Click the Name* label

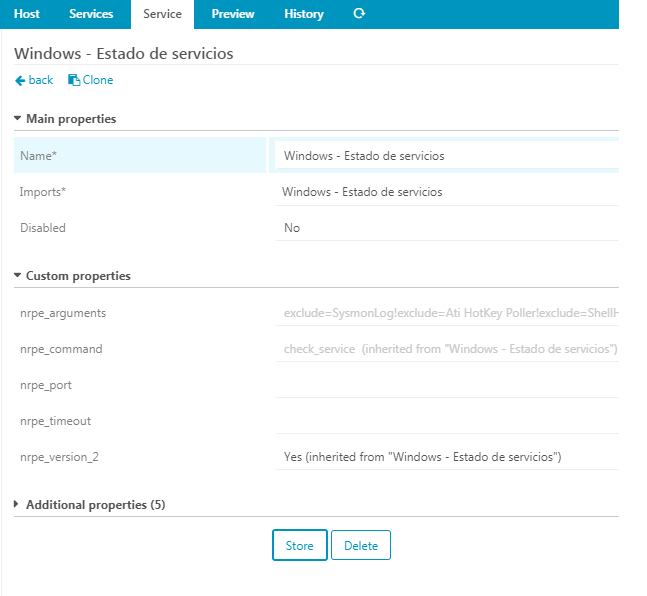38,156
